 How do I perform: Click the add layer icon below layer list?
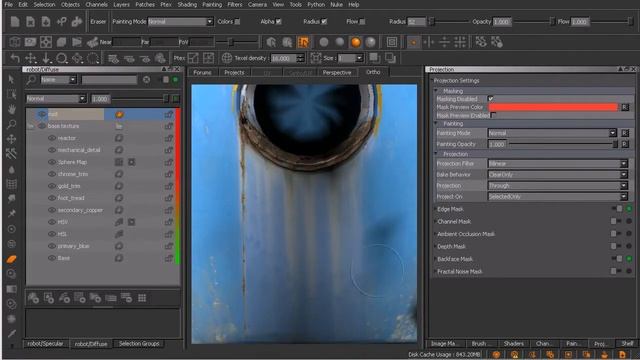tap(33, 298)
